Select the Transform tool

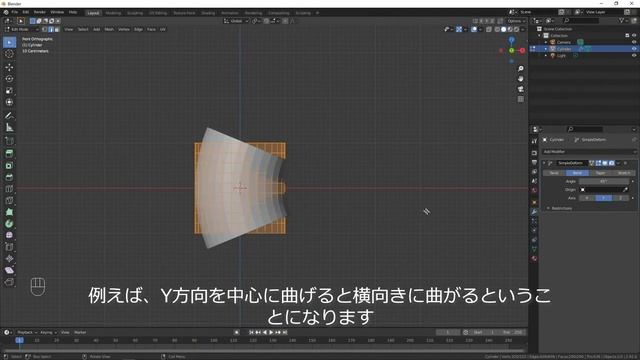tap(9, 102)
